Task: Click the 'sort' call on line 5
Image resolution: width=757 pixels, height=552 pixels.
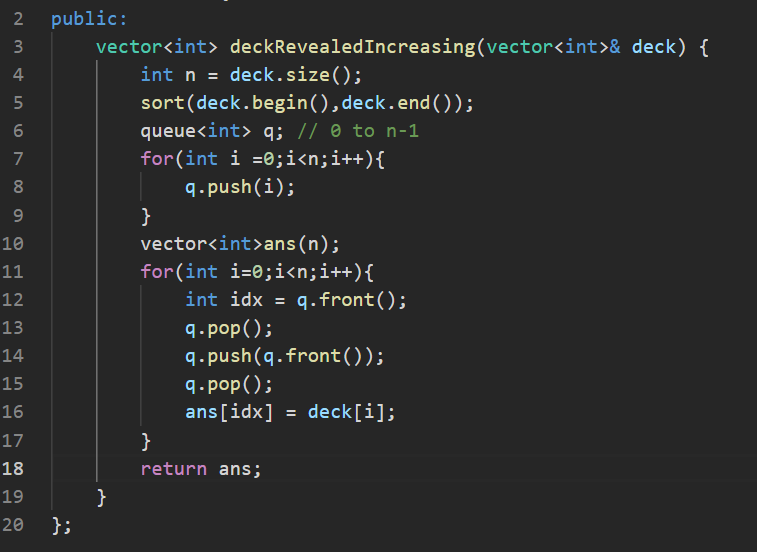Action: pos(162,103)
